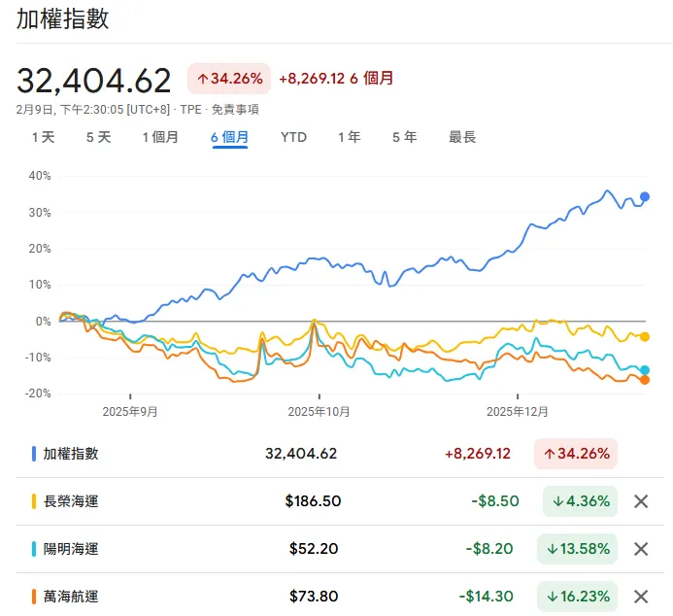Select the 1 年 time range tab
This screenshot has height=616, width=673.
tap(349, 137)
